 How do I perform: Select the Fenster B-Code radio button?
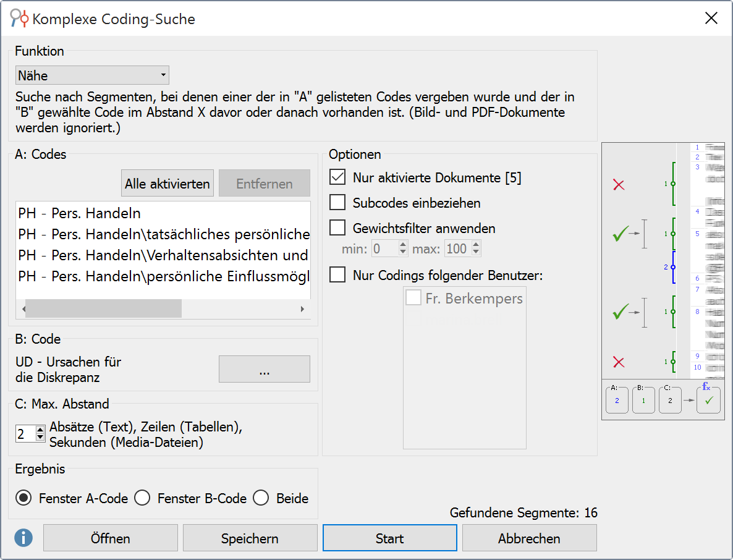tap(142, 498)
